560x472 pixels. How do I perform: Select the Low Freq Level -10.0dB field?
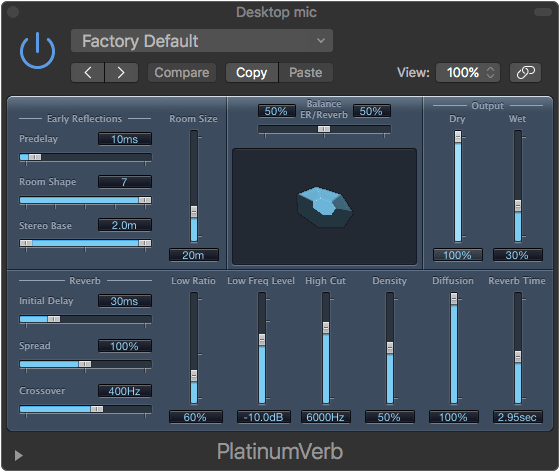[264, 417]
